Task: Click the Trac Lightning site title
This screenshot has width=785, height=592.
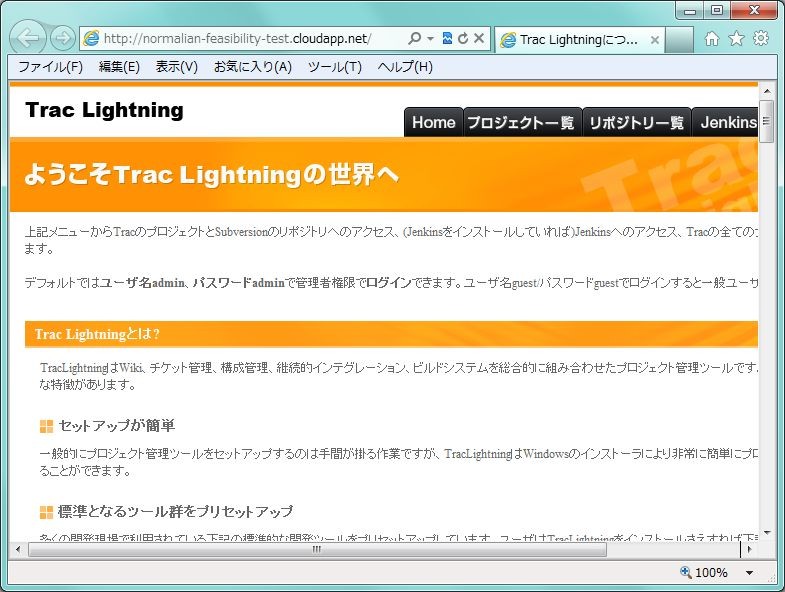Action: 104,110
